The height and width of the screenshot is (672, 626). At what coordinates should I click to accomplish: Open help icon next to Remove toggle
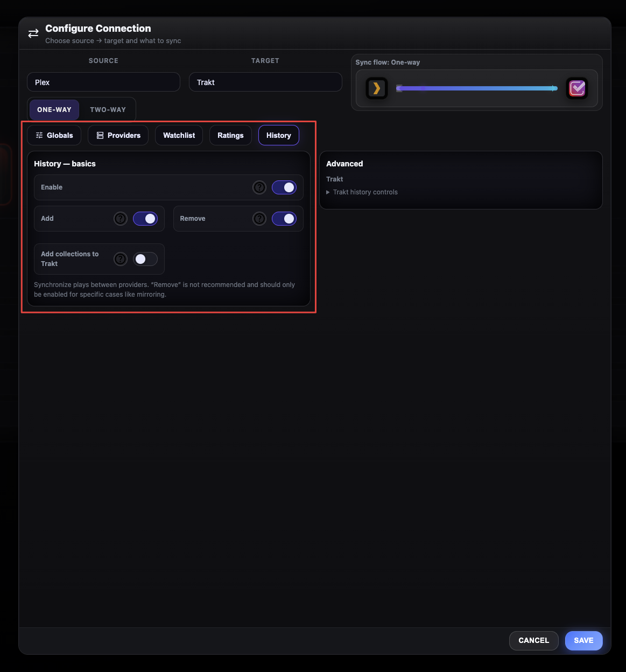coord(259,219)
